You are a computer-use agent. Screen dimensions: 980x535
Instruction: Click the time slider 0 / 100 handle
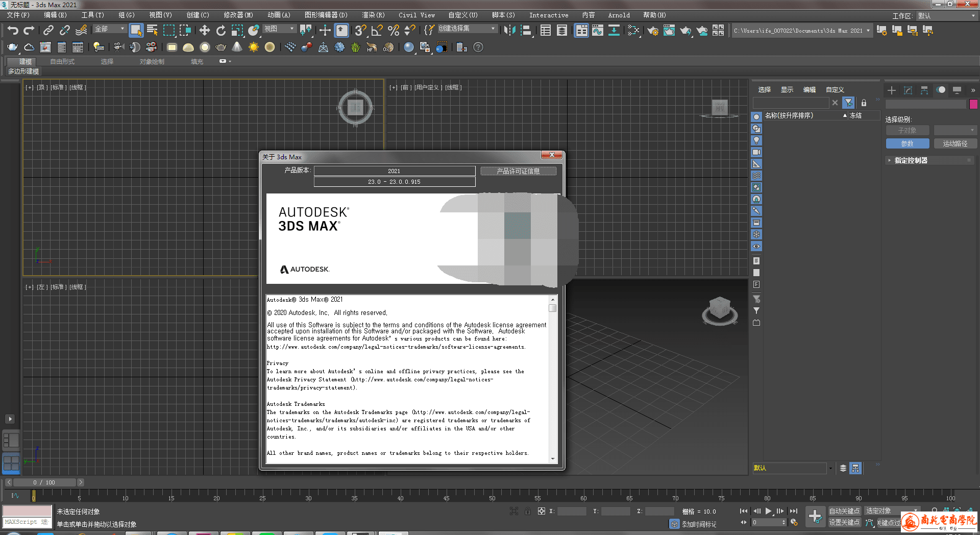[44, 482]
